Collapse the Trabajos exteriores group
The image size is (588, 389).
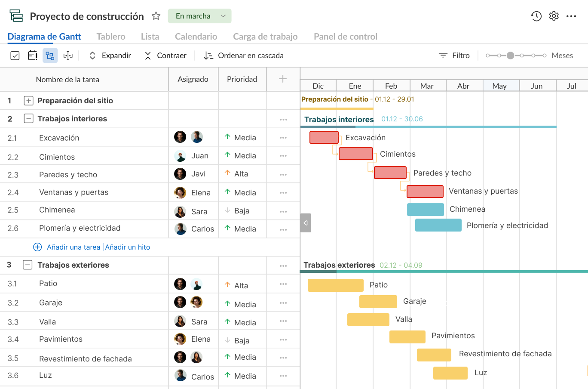28,265
